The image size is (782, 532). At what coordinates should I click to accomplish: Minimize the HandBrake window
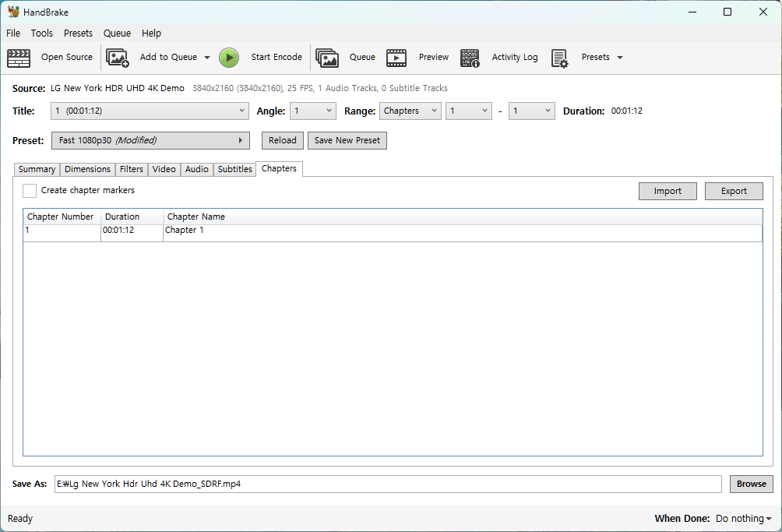pyautogui.click(x=692, y=12)
